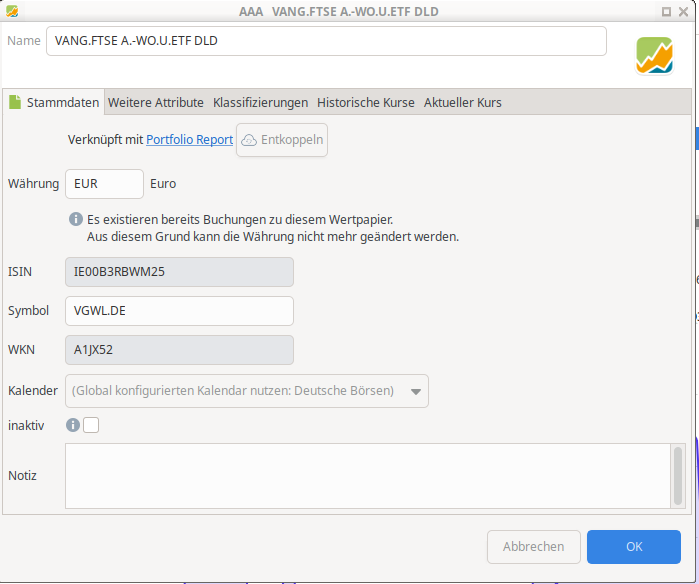Click the ISIN field IE00B3RBWM25

pos(179,272)
